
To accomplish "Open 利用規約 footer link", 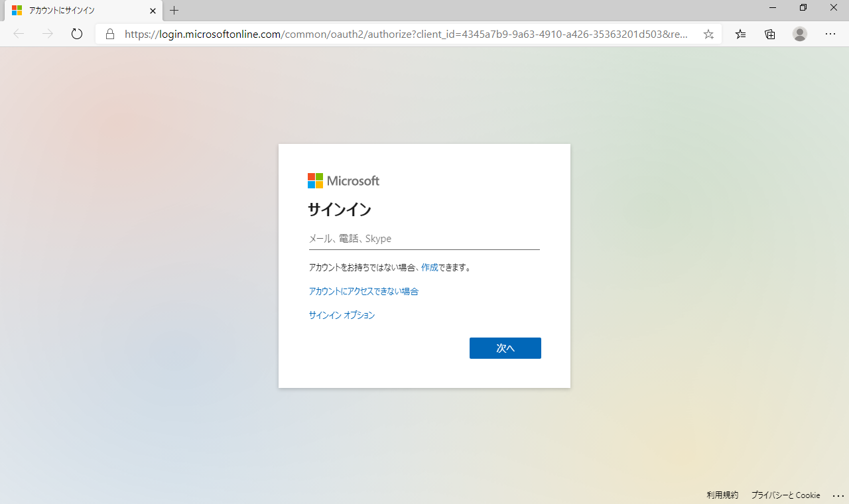I will (722, 495).
